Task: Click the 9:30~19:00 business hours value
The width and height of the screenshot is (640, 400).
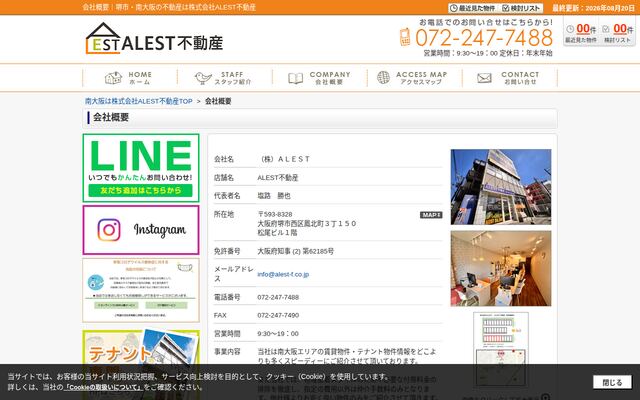Action: (x=278, y=333)
